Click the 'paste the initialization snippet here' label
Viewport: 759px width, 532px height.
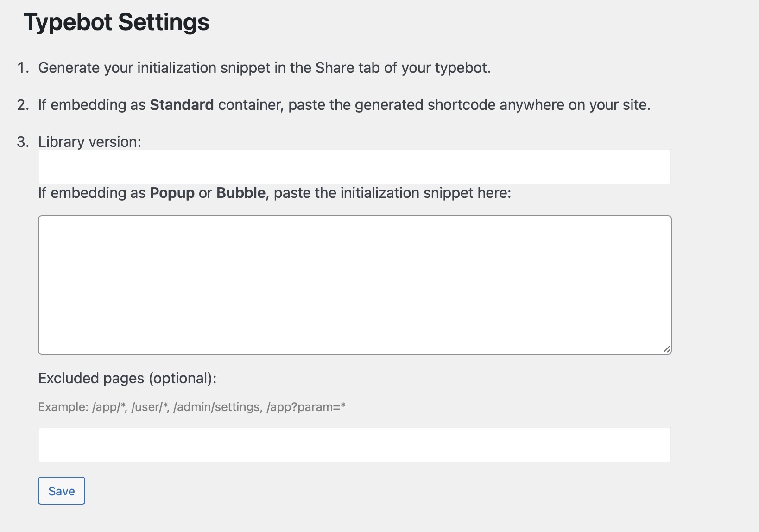pyautogui.click(x=392, y=193)
